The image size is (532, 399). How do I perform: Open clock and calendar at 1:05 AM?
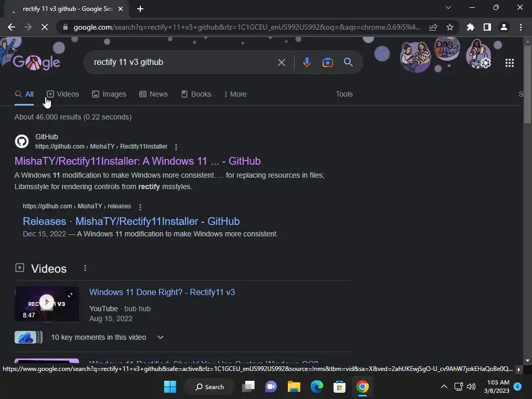(497, 387)
